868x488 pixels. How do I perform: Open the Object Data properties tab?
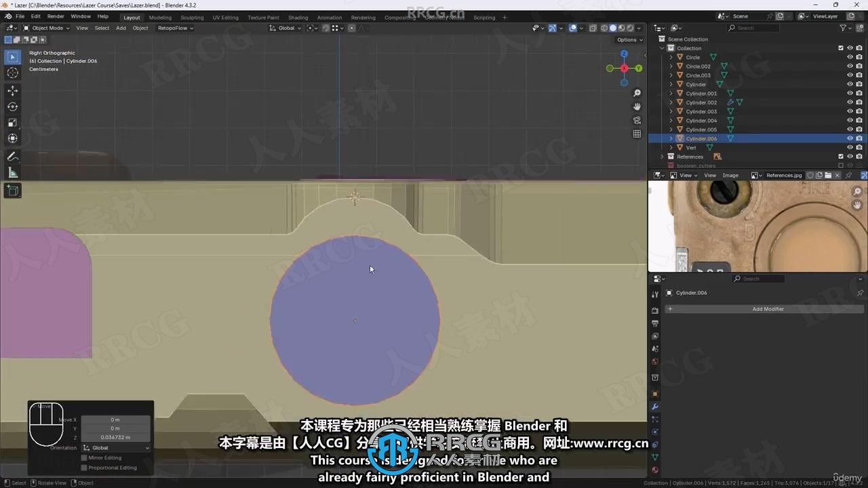tap(655, 457)
